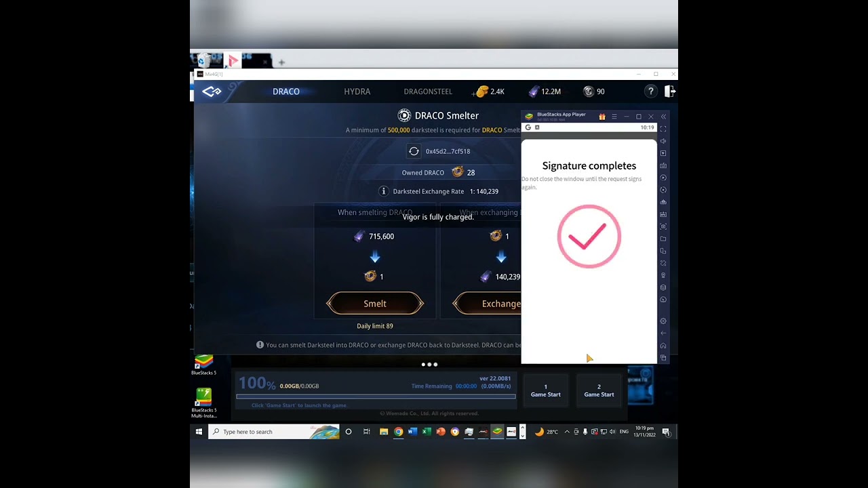Screen dimensions: 868x488
Task: Open Google Chrome from taskbar
Action: [x=398, y=432]
